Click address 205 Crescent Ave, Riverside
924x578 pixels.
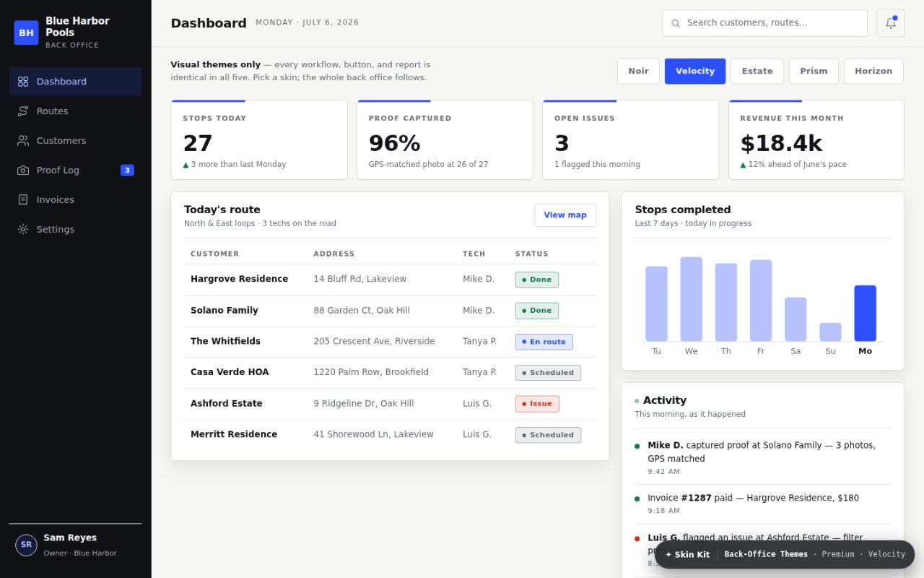[x=374, y=341]
